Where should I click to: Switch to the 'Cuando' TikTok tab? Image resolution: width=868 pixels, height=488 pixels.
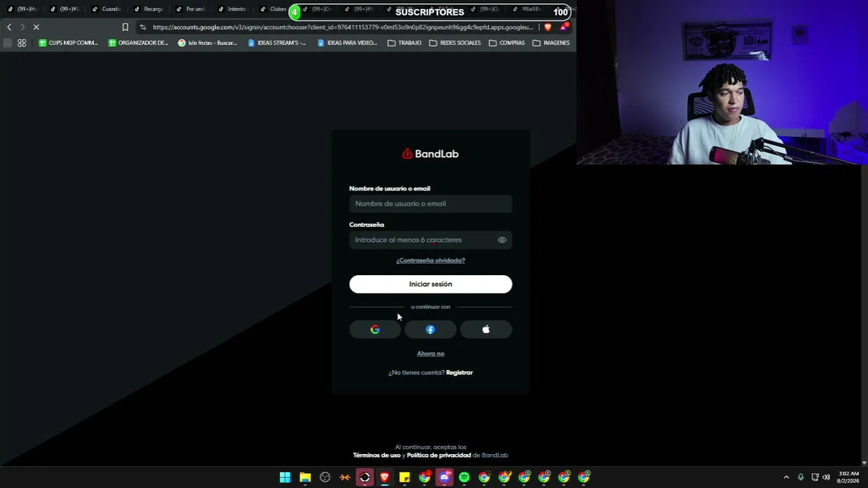coord(107,9)
